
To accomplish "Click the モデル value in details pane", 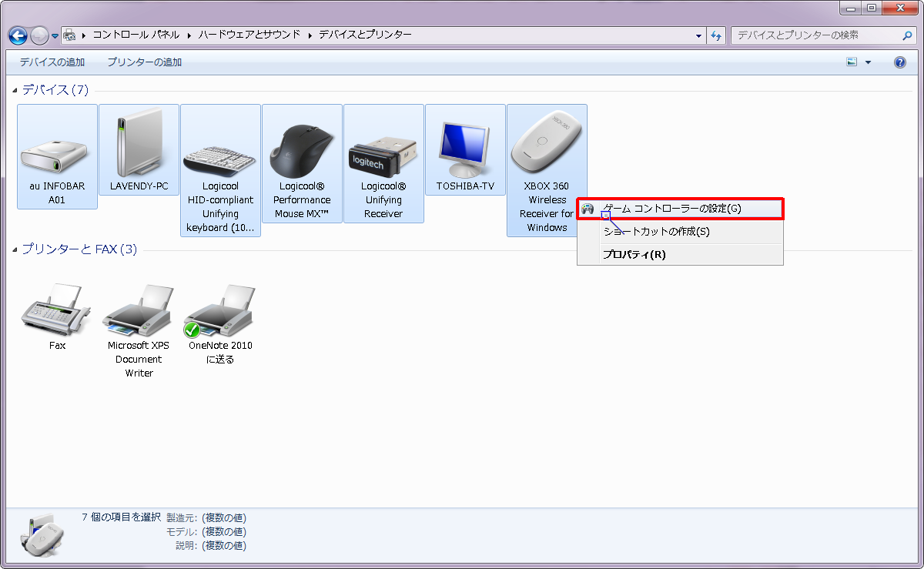I will point(224,531).
